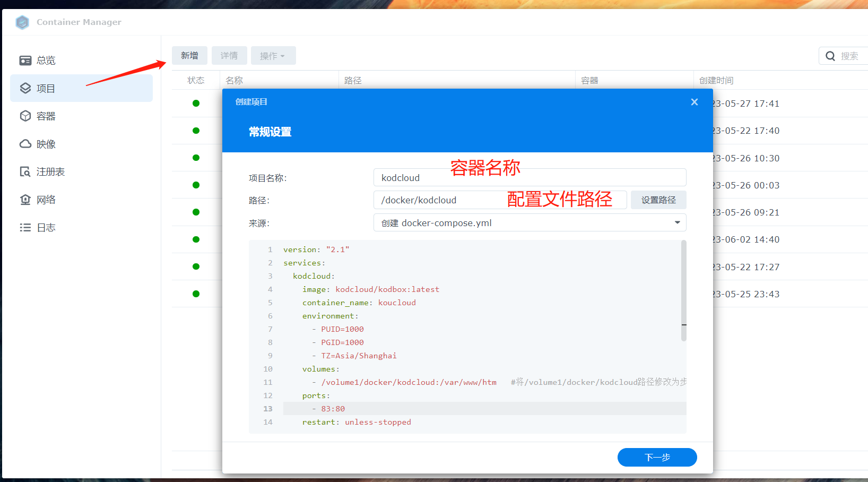Close the 创建项目 dialog with X

pos(695,102)
